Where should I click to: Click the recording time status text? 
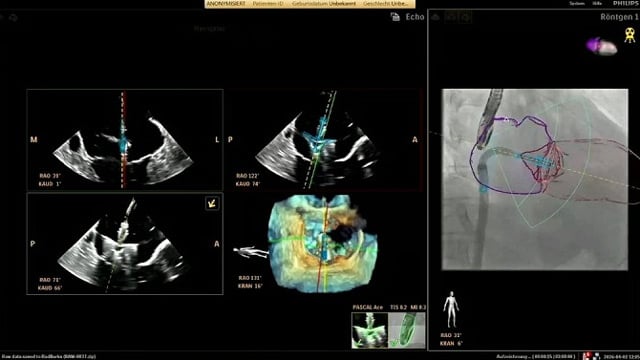[x=536, y=356]
